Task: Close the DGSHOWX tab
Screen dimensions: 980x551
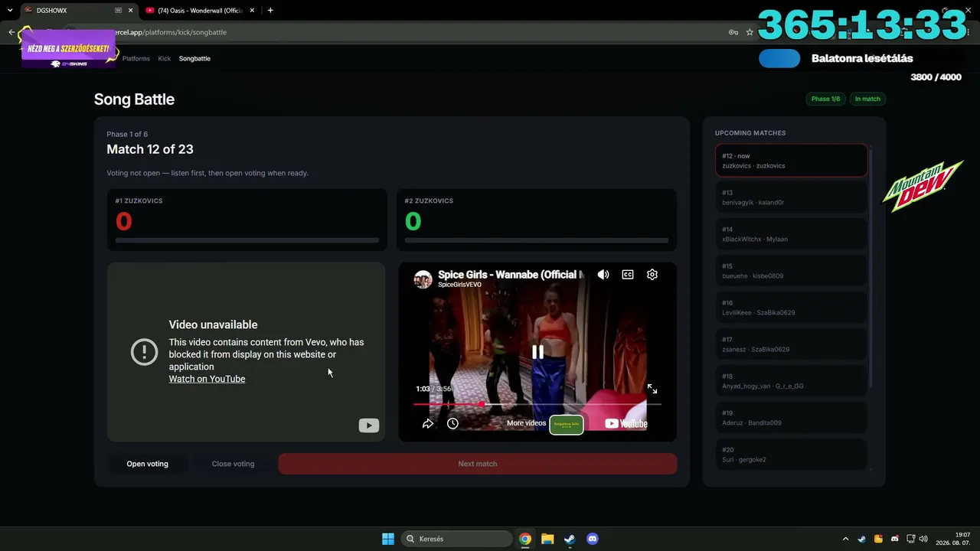Action: [130, 11]
